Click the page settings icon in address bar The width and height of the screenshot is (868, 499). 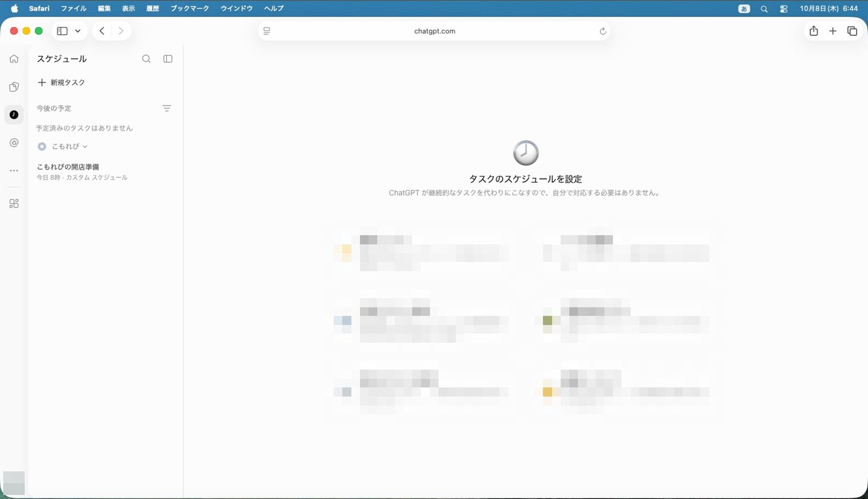pos(266,31)
